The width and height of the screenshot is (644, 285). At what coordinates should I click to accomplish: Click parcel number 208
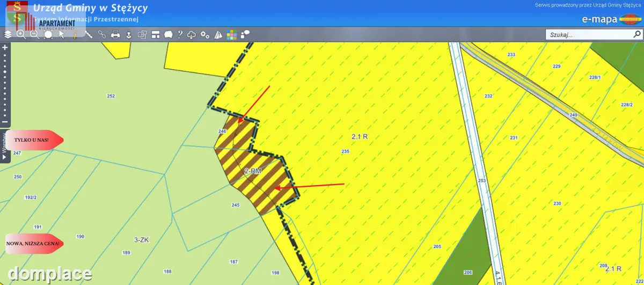(603, 266)
